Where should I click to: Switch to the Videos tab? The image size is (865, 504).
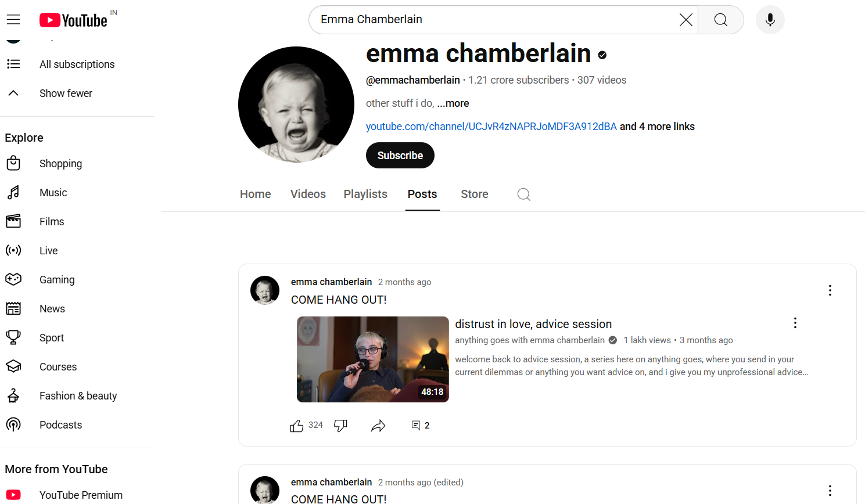308,194
